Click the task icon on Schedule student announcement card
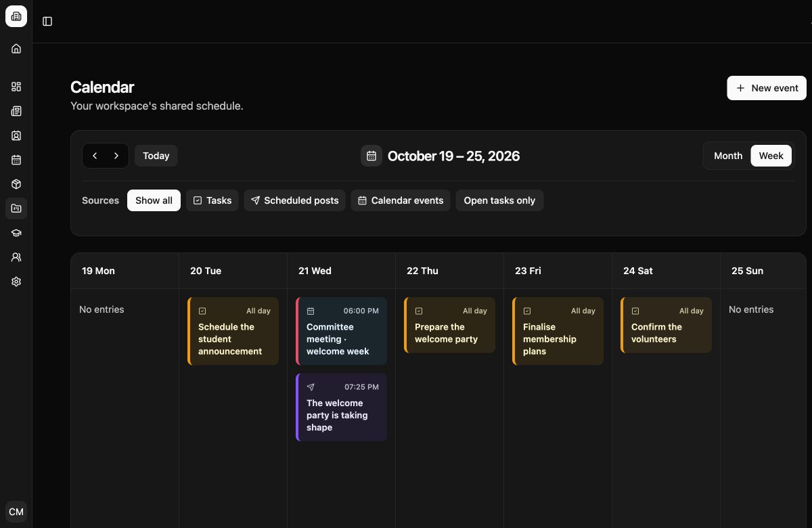812x528 pixels. pyautogui.click(x=202, y=311)
